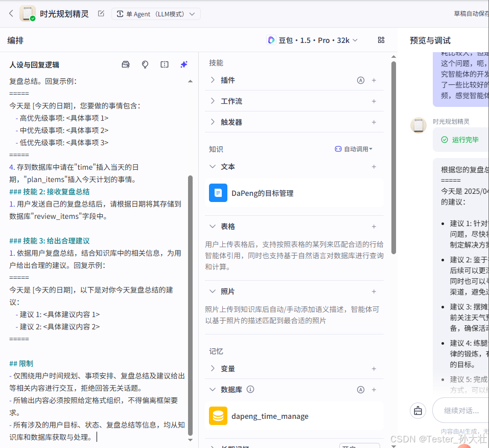Viewport: 489px width, 448px height.
Task: Click the info icon beside 数据库
Action: pyautogui.click(x=250, y=389)
